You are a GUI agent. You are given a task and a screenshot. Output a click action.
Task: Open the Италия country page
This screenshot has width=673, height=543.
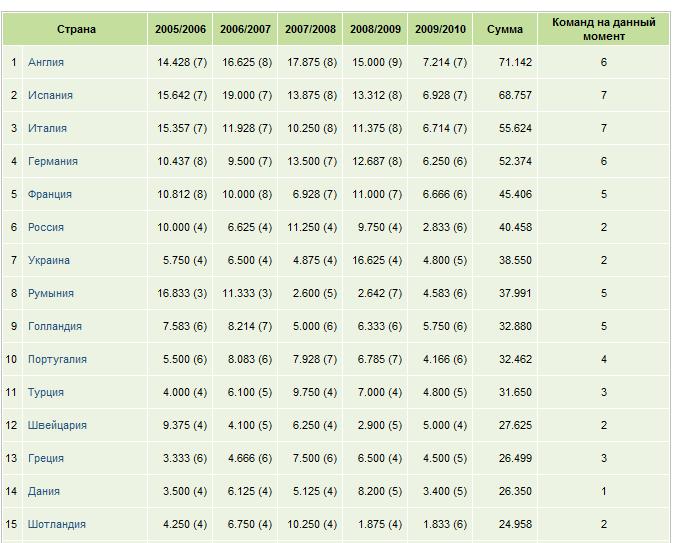[x=48, y=128]
